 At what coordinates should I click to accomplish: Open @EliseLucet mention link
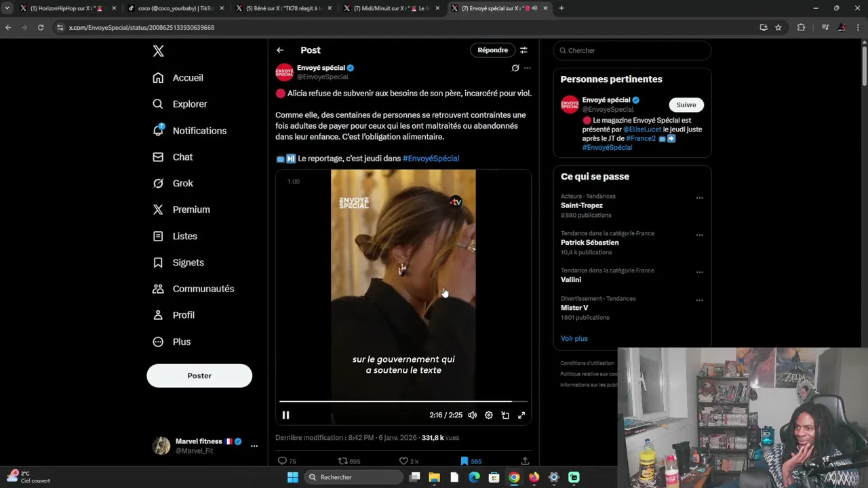[642, 129]
